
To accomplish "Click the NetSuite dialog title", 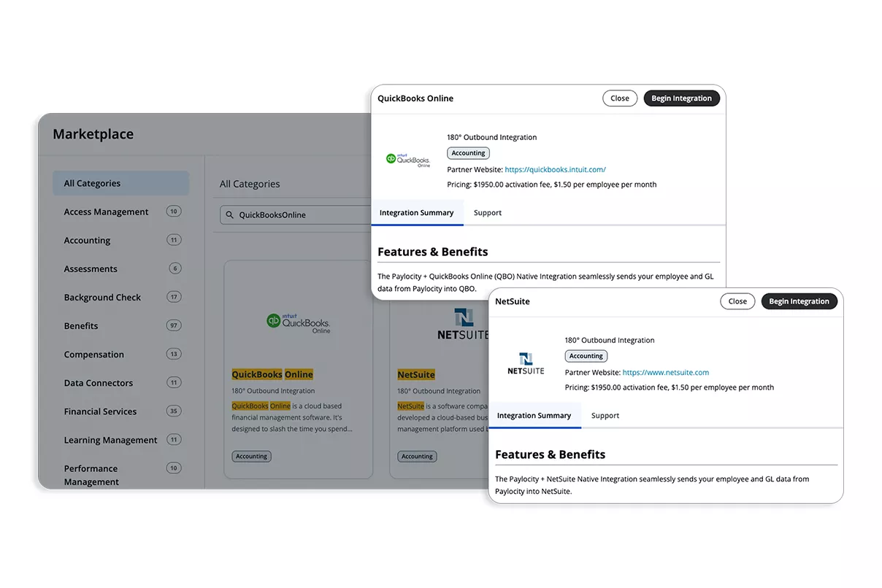I will pyautogui.click(x=513, y=301).
